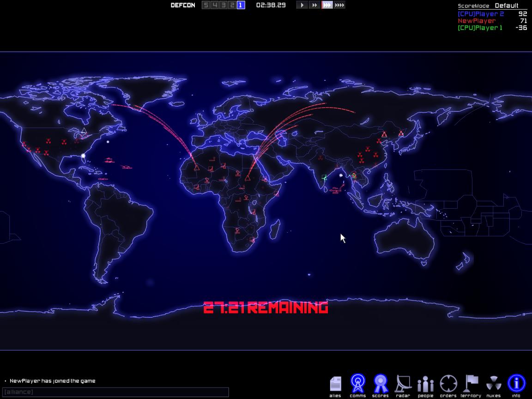Set game speed to quadruple arrows

click(x=339, y=5)
